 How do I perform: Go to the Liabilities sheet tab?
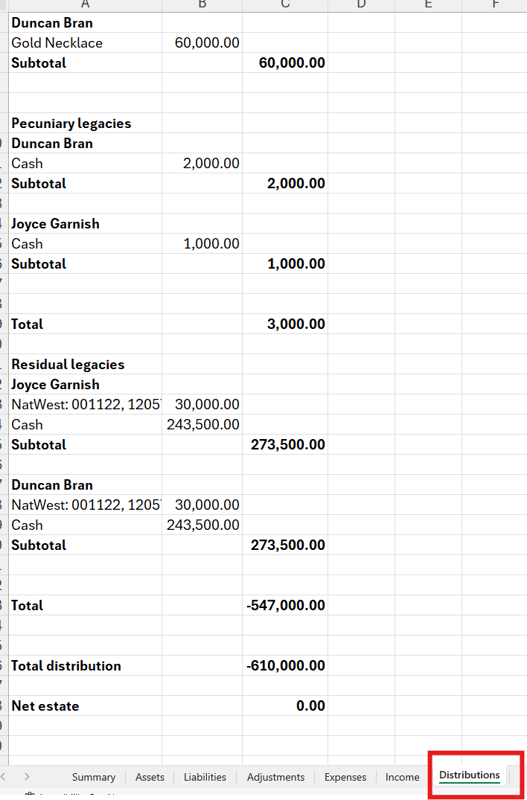point(205,777)
